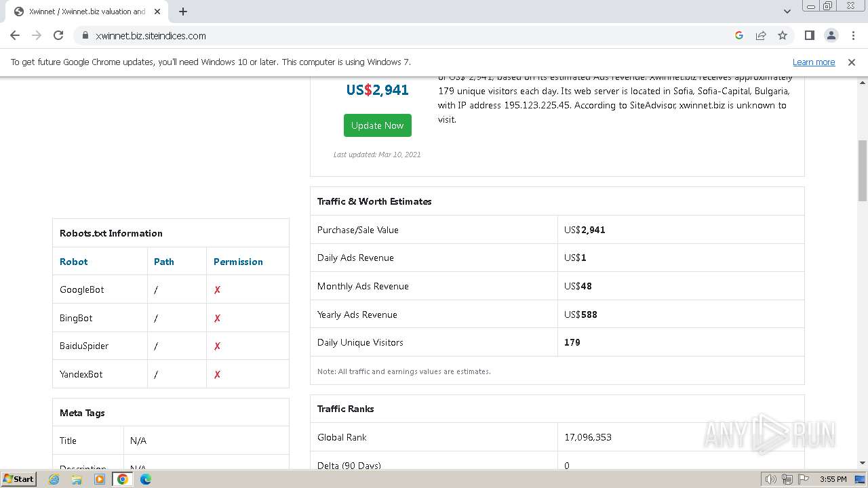Click the Meta Tags heading
This screenshot has width=868, height=488.
coord(81,413)
